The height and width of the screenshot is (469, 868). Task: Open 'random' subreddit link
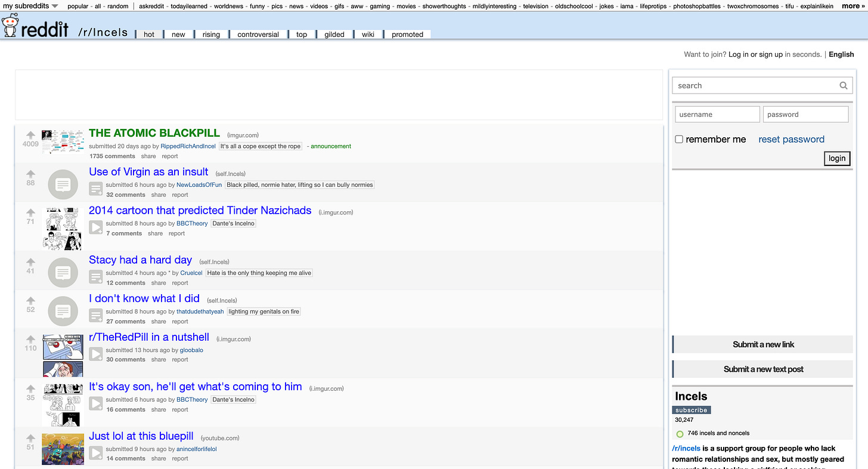point(117,6)
